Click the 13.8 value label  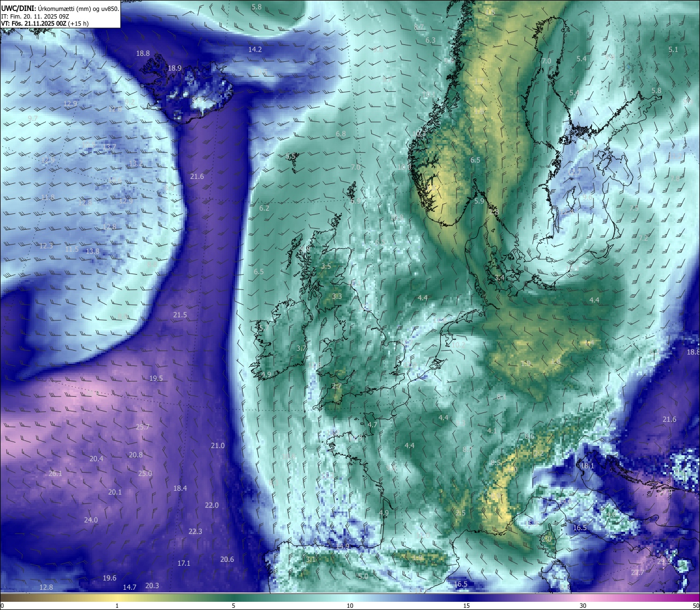pos(93,252)
